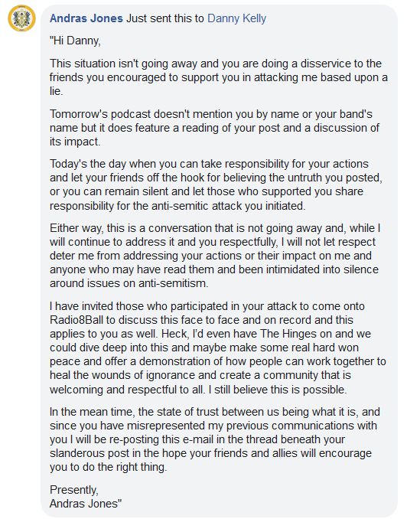
Task: Click the paragraph starting "In the mean time"
Action: tap(214, 439)
